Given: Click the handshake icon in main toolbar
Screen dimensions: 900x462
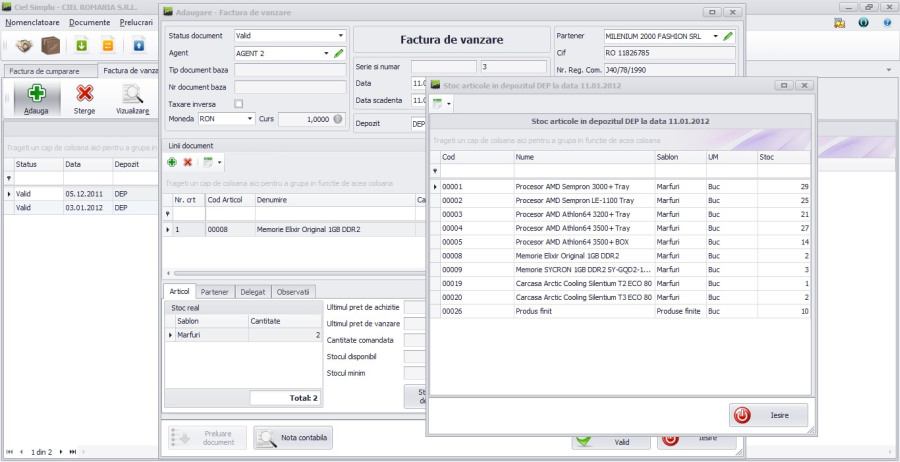Looking at the screenshot, I should (x=24, y=45).
